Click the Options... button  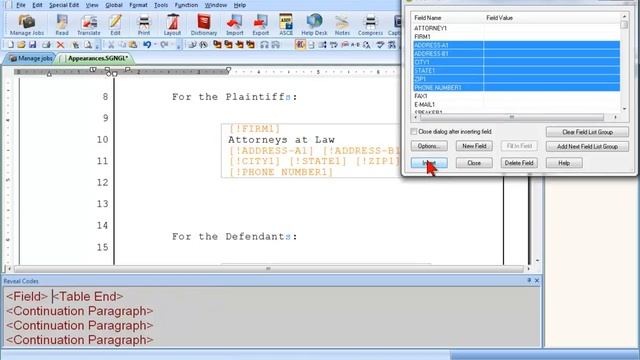pyautogui.click(x=429, y=146)
